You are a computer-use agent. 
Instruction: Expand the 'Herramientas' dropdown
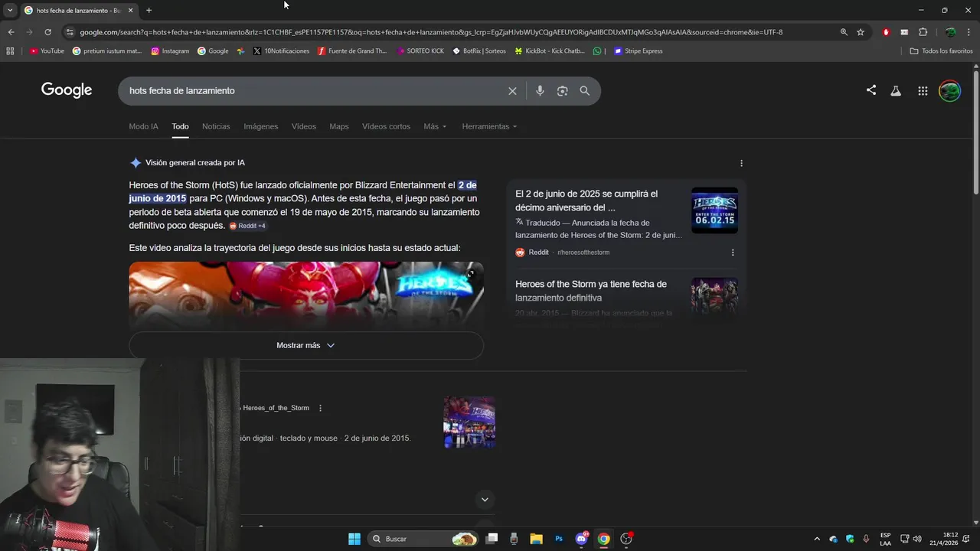489,126
